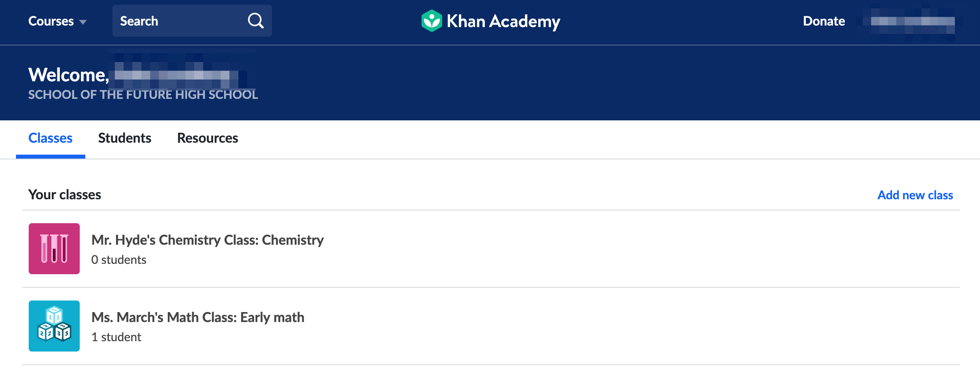Click the 0 students count under Chemistry
Image resolution: width=980 pixels, height=389 pixels.
coord(119,260)
